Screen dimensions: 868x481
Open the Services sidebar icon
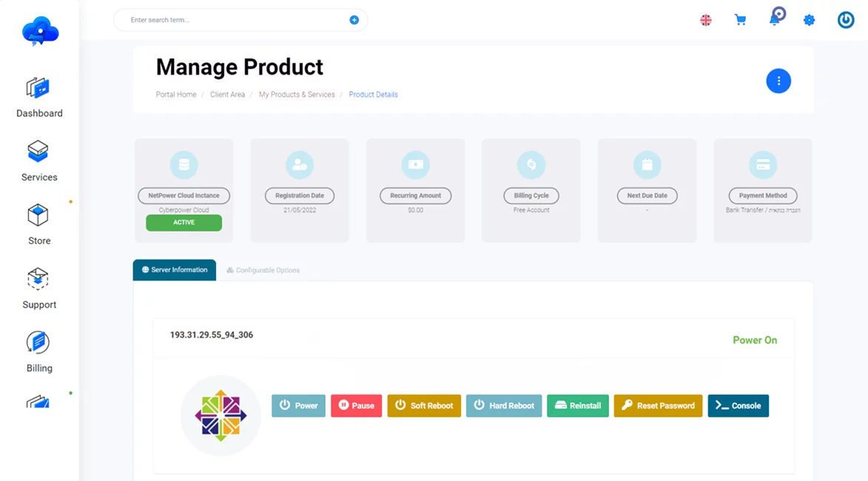pos(38,151)
